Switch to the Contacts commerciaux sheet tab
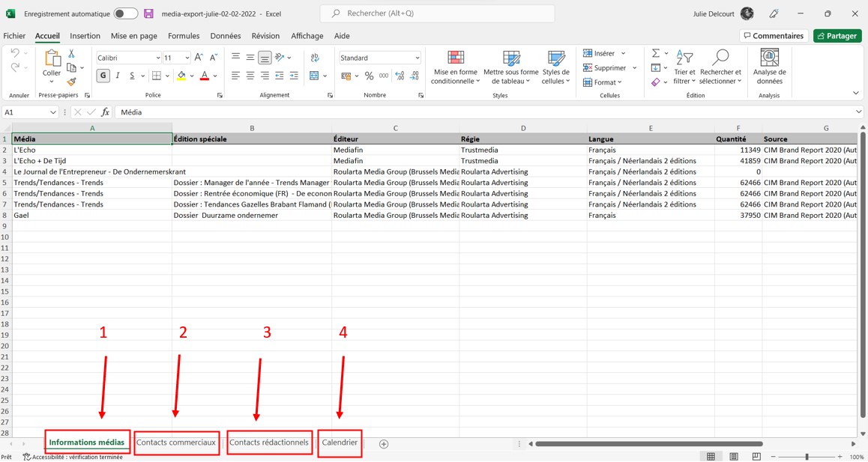This screenshot has height=462, width=868. pyautogui.click(x=176, y=443)
